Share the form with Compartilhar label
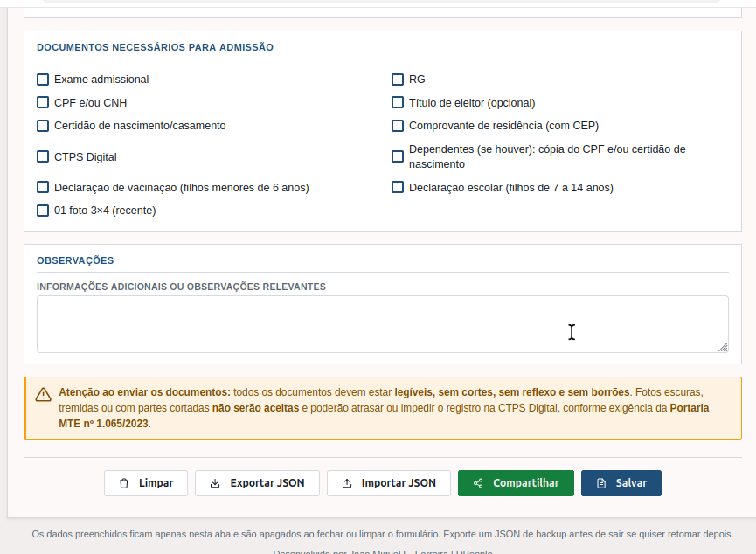Image resolution: width=756 pixels, height=554 pixels. [x=526, y=483]
